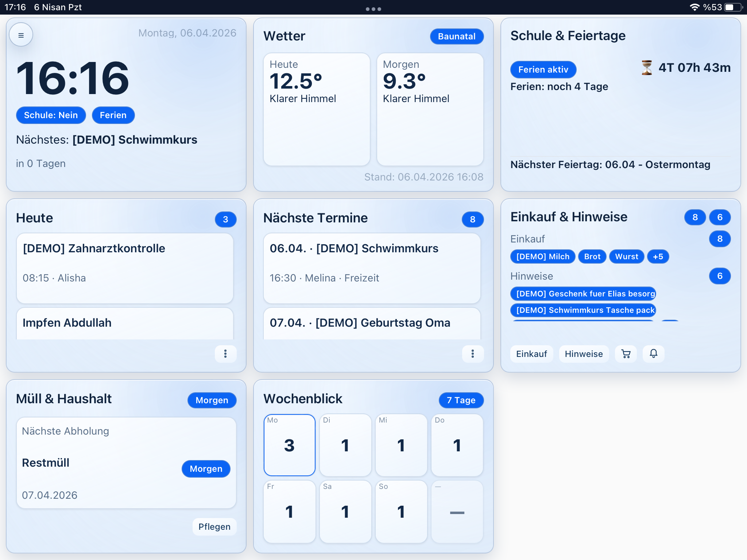Tap the three-dot multitasking control at top
This screenshot has width=747, height=560.
point(373,9)
